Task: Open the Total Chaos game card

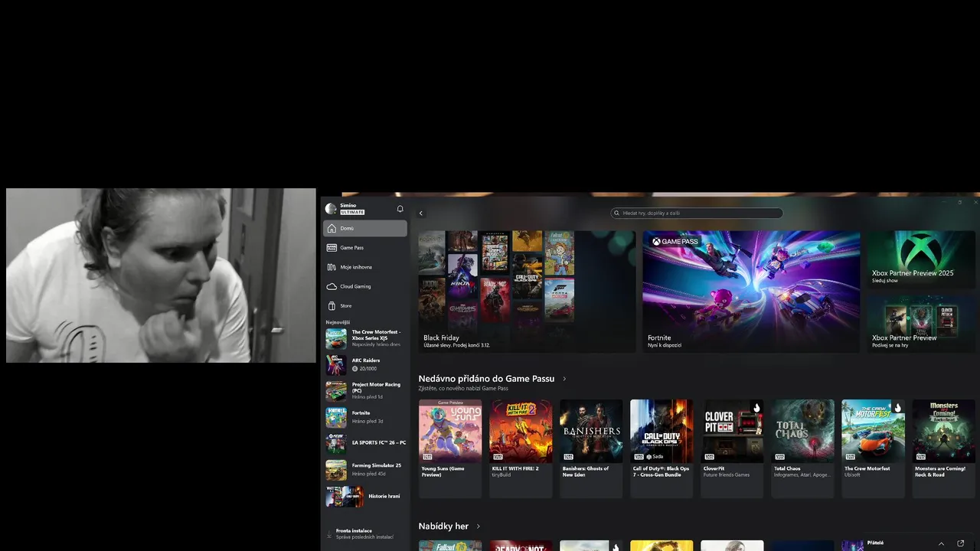Action: 802,448
